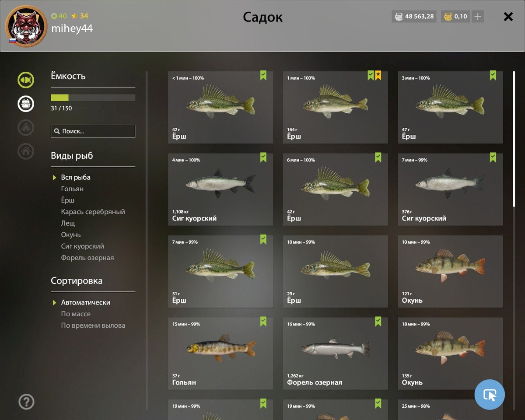Click the silver coins balance icon

tap(399, 17)
